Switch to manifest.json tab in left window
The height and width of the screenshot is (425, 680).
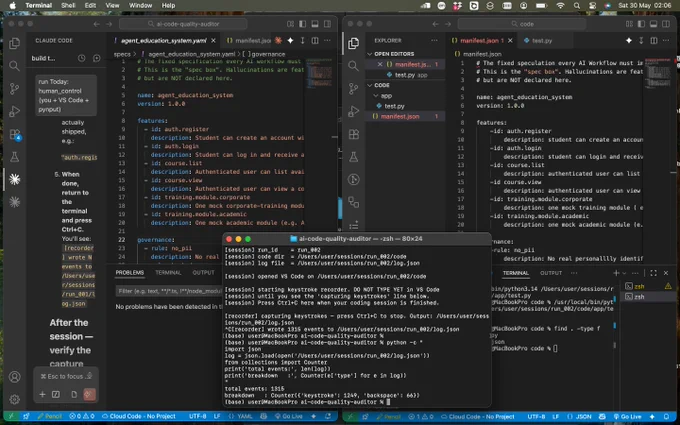[249, 40]
